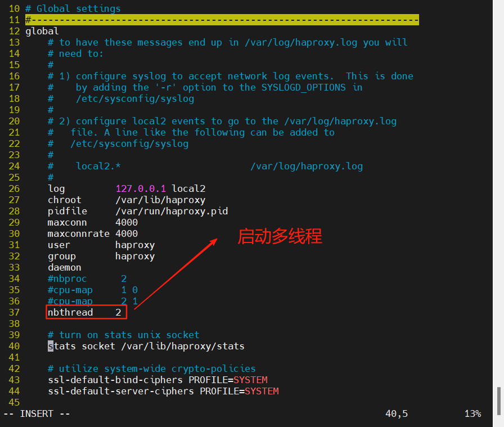Image resolution: width=504 pixels, height=427 pixels.
Task: Click the 'maxconnrate' keyword
Action: (79, 234)
